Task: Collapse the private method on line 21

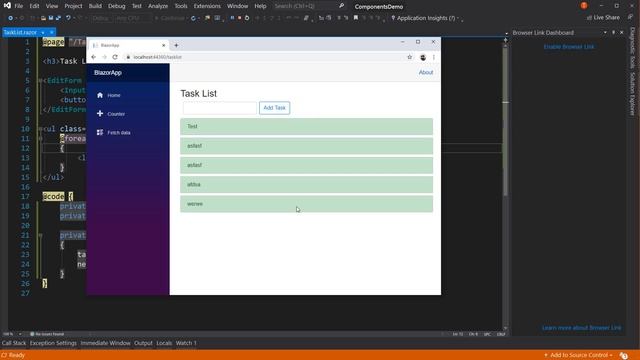Action: (40, 236)
